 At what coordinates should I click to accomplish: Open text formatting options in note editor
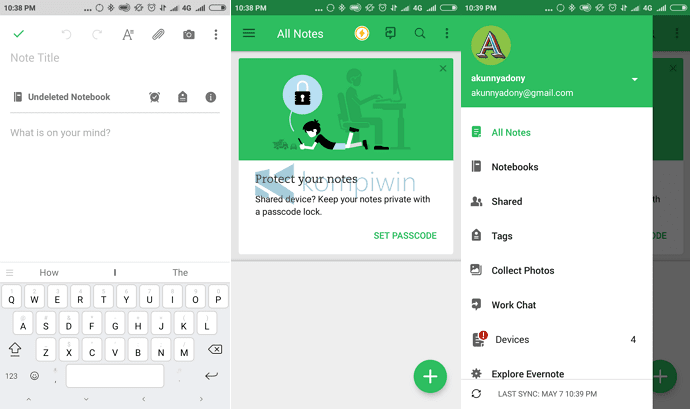(128, 34)
